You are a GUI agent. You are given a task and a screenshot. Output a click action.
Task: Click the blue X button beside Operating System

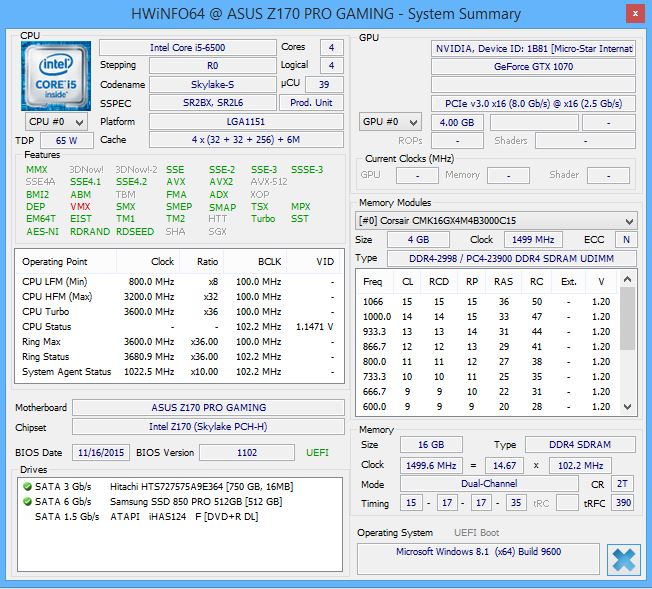click(623, 559)
